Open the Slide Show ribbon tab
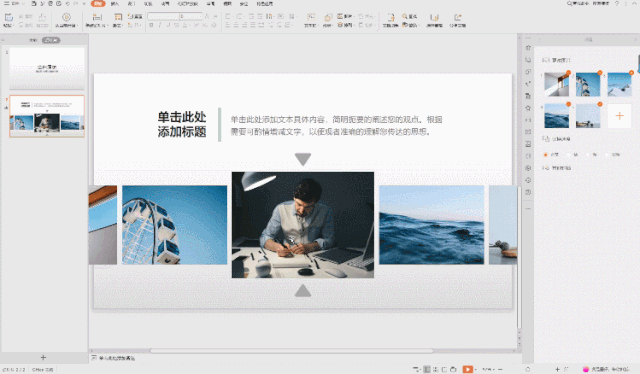This screenshot has width=640, height=374. click(x=188, y=4)
